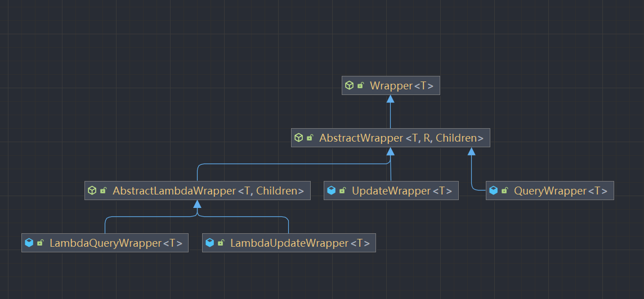Click the LambdaQueryWrapper blue class icon
The height and width of the screenshot is (299, 644).
29,243
